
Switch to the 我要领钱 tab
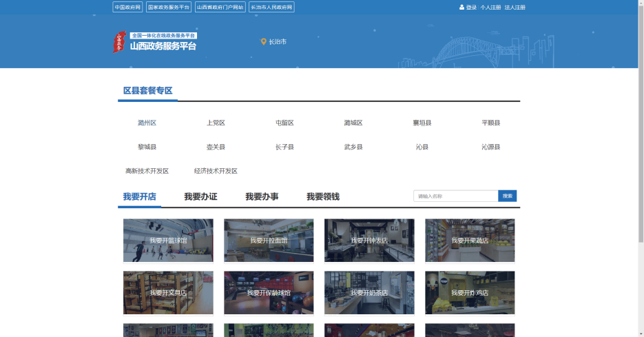(x=323, y=197)
